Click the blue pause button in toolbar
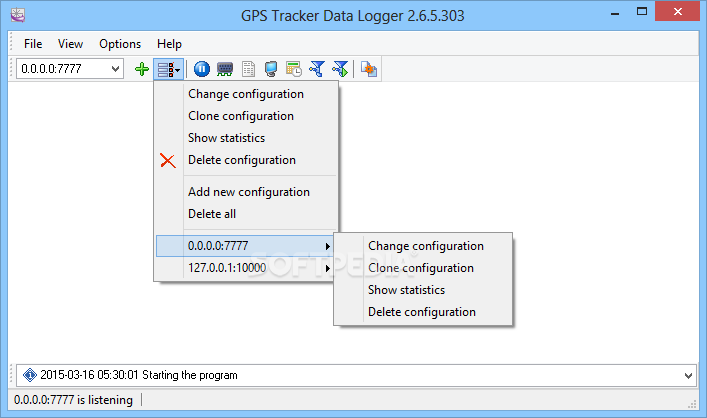Image resolution: width=707 pixels, height=418 pixels. pos(202,69)
